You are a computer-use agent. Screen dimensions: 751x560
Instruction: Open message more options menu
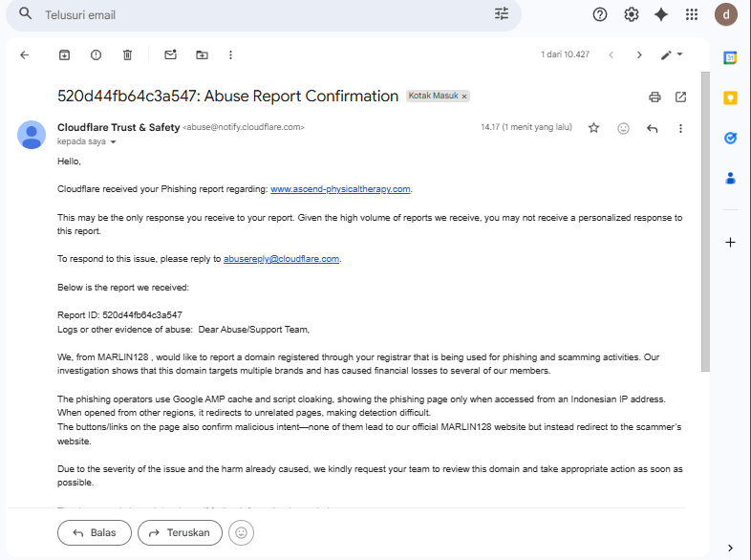(x=680, y=128)
